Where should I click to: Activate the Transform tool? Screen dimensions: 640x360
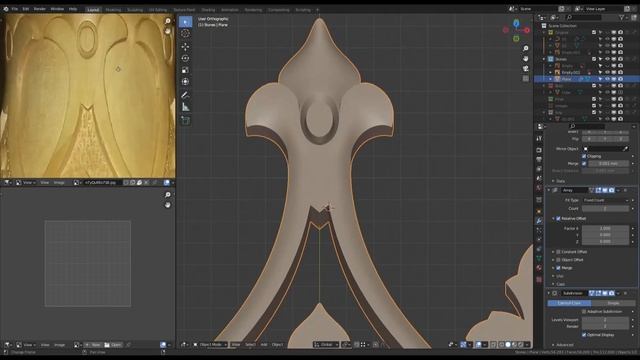click(185, 82)
